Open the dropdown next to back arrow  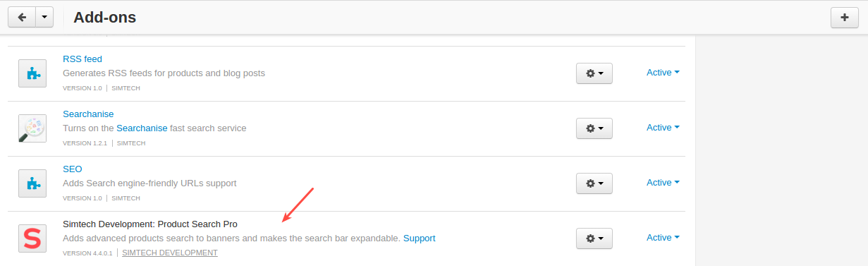44,18
